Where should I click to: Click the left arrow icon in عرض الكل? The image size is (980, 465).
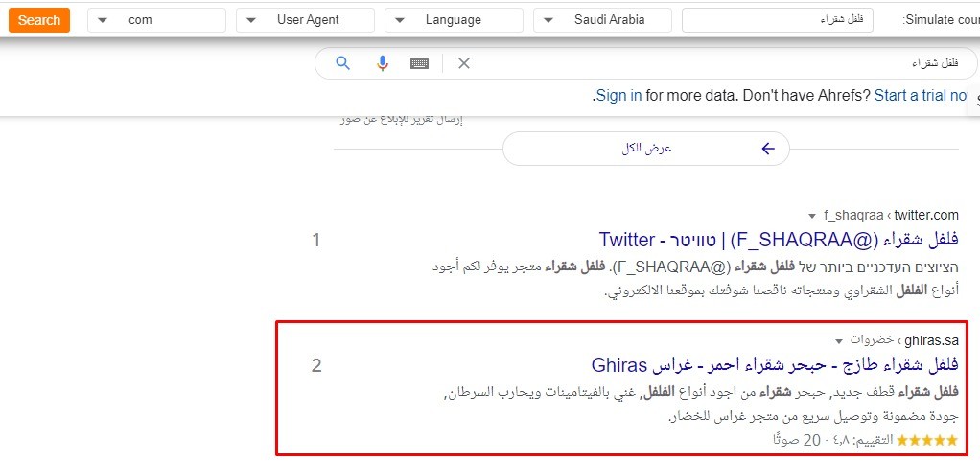click(768, 149)
